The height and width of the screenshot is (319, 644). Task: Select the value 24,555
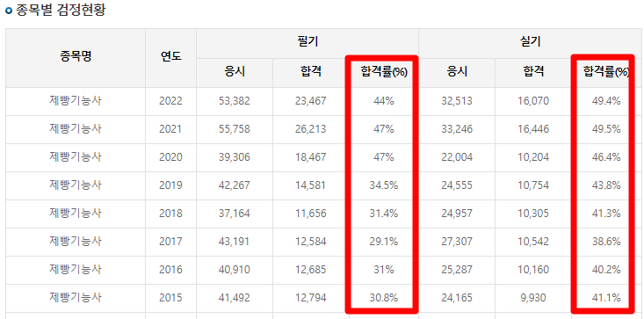pyautogui.click(x=457, y=185)
